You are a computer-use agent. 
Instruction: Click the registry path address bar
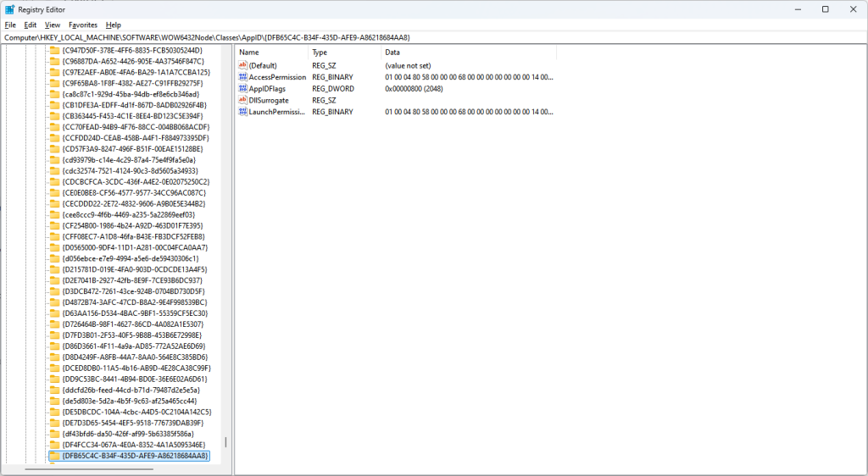click(x=424, y=38)
